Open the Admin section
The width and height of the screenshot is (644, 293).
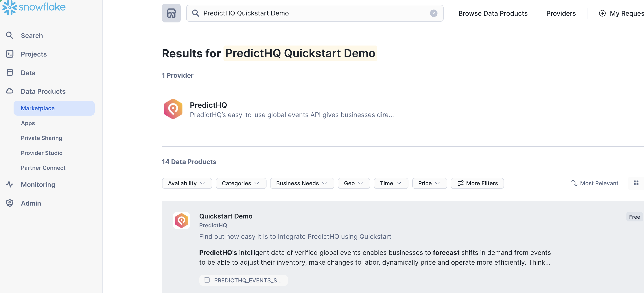pyautogui.click(x=31, y=203)
